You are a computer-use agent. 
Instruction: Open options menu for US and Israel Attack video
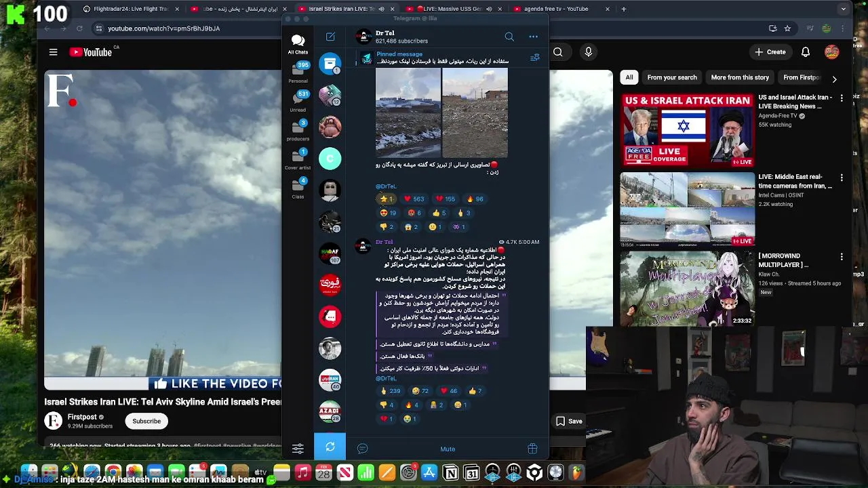[842, 98]
